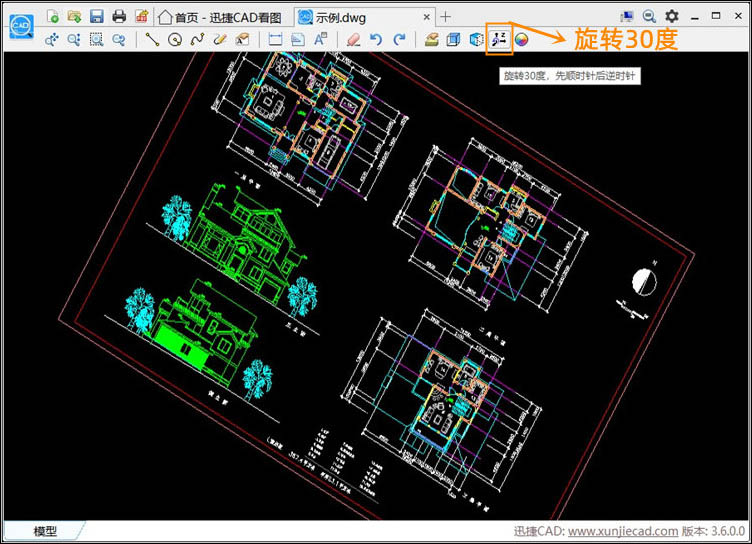
Task: Open the www.xunjiecad.com link
Action: [x=623, y=531]
